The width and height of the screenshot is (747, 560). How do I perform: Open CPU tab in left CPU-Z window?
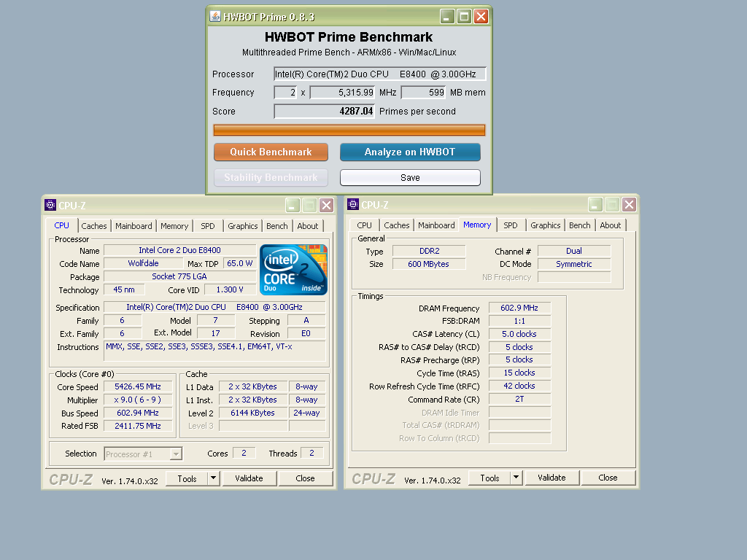pyautogui.click(x=61, y=225)
